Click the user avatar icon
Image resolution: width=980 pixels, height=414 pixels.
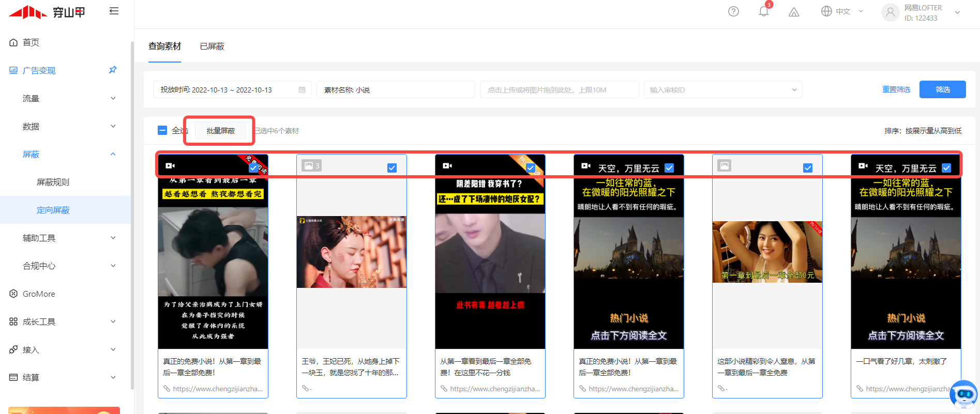890,12
